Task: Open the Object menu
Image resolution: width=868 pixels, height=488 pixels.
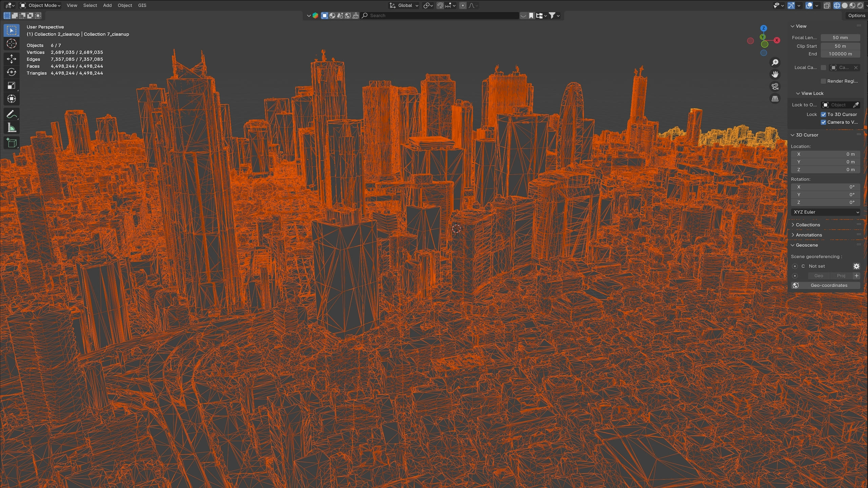Action: 125,5
